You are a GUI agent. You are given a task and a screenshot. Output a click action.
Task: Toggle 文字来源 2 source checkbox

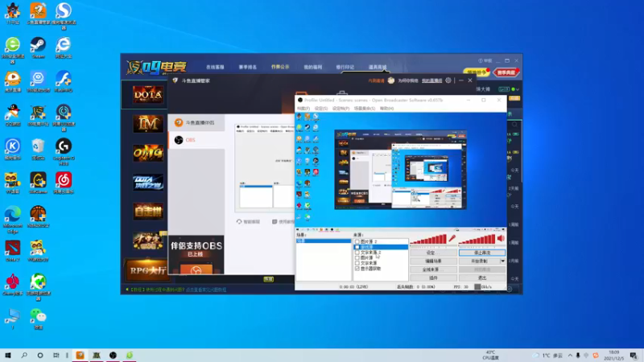coord(357,253)
